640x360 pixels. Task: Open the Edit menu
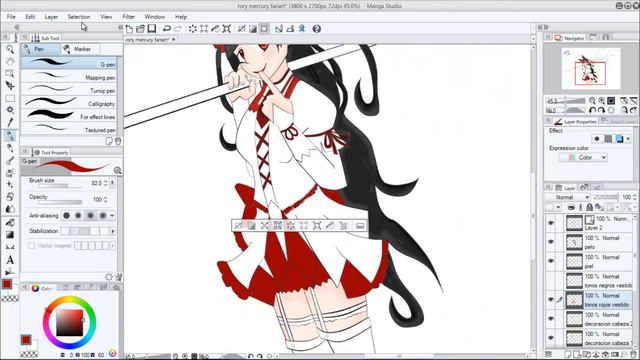[30, 17]
